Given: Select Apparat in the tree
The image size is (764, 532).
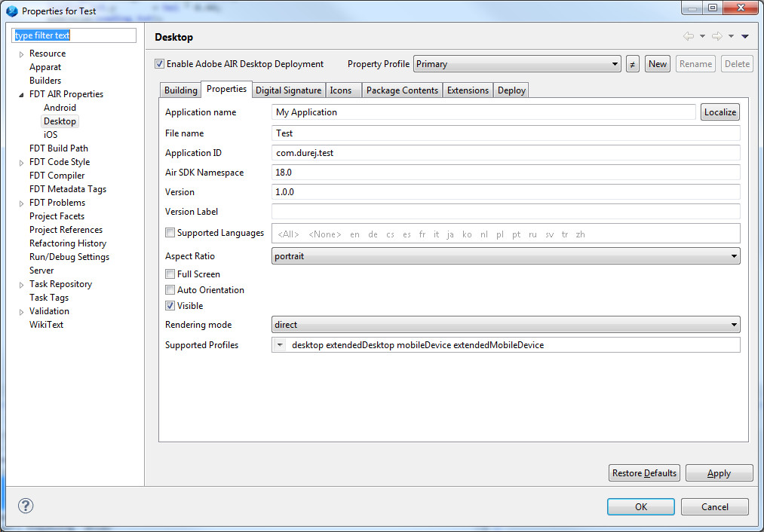Looking at the screenshot, I should pos(45,67).
